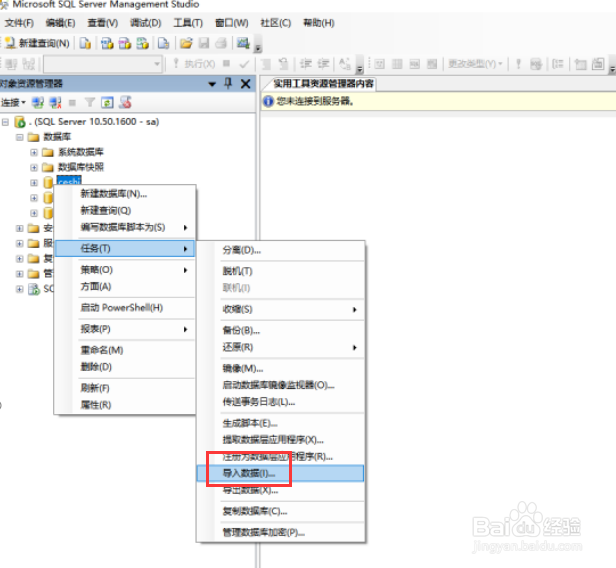Click the Save disk icon in toolbar
This screenshot has height=568, width=616.
point(204,43)
